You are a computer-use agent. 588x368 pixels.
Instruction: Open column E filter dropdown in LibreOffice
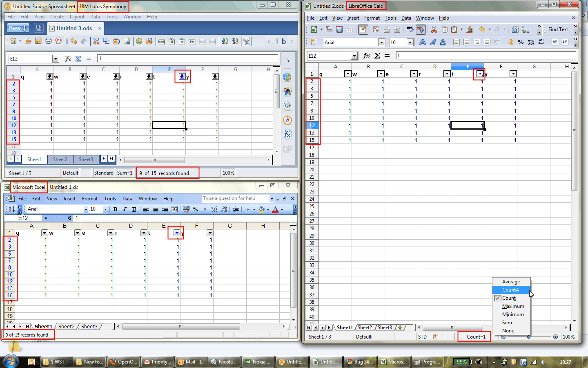[480, 74]
